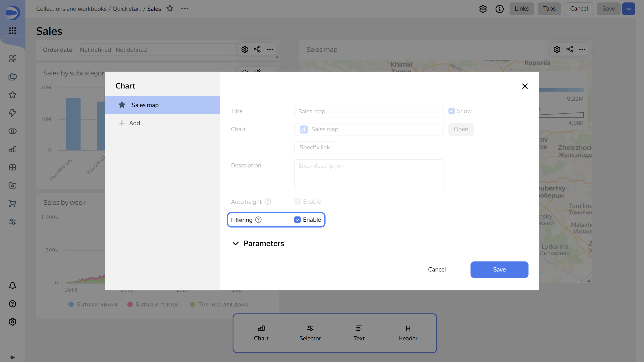Click the Sales map widget gear icon
644x362 pixels.
[557, 49]
